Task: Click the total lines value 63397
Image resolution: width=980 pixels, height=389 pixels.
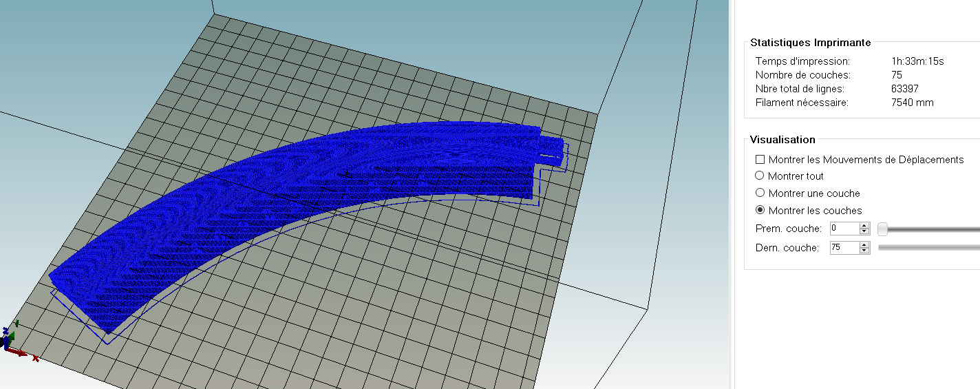Action: [x=904, y=89]
